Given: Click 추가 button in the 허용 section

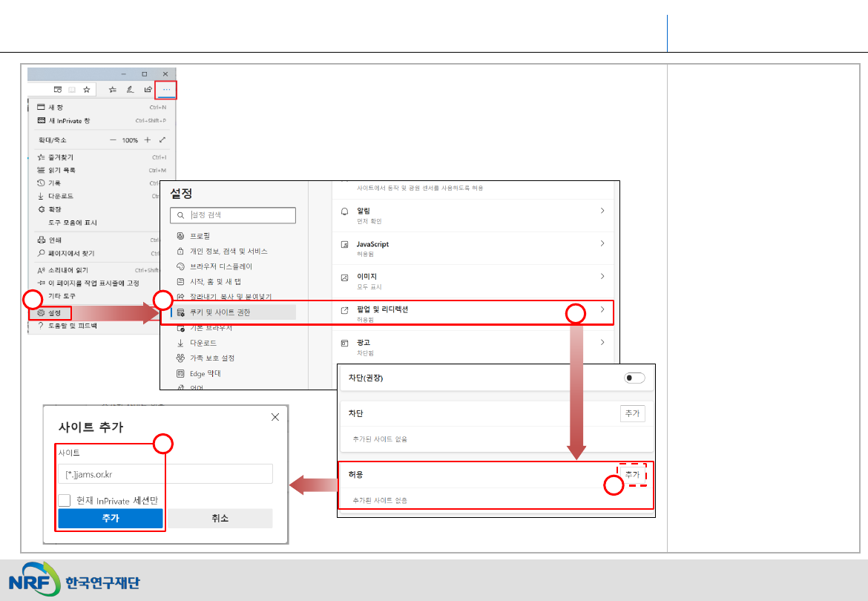Looking at the screenshot, I should 632,474.
